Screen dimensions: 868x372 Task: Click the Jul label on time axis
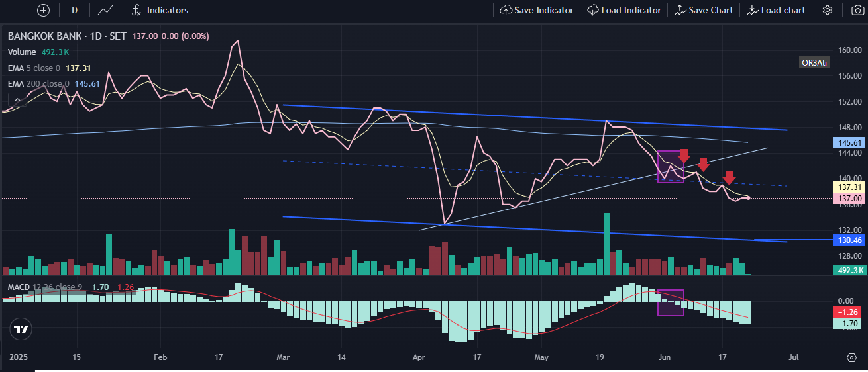tap(793, 357)
